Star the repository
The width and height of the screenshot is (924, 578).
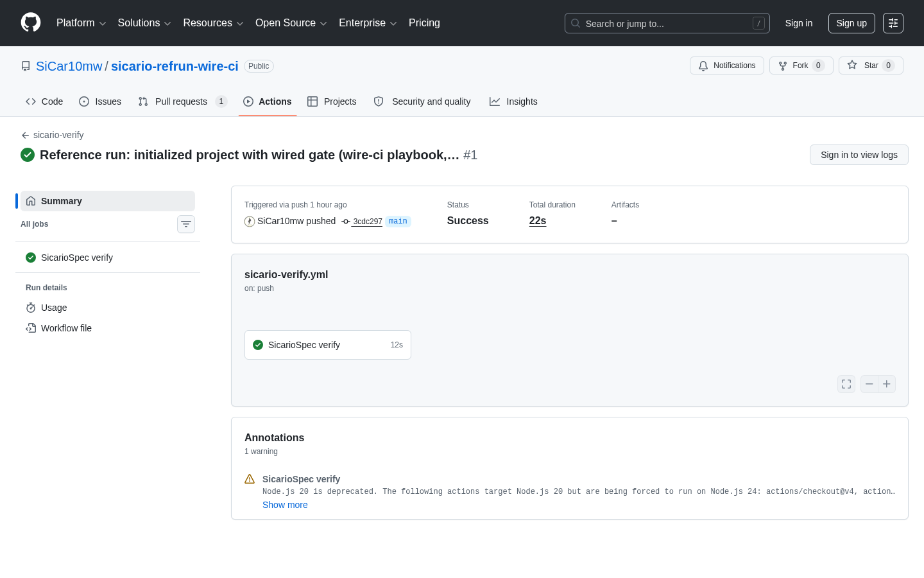point(871,66)
